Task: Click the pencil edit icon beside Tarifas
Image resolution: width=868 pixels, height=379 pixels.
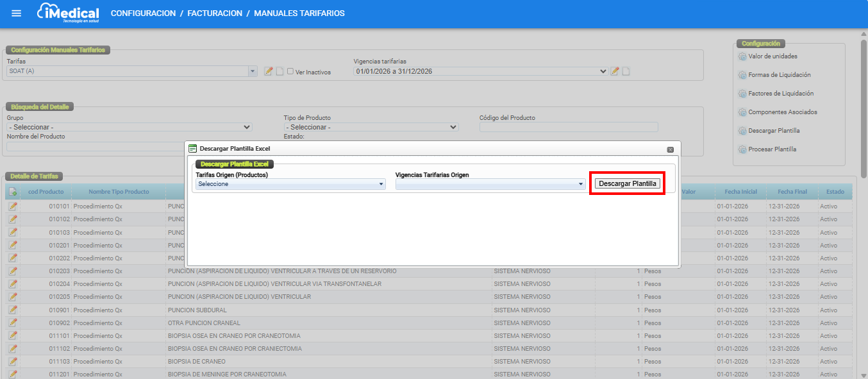Action: (x=269, y=71)
